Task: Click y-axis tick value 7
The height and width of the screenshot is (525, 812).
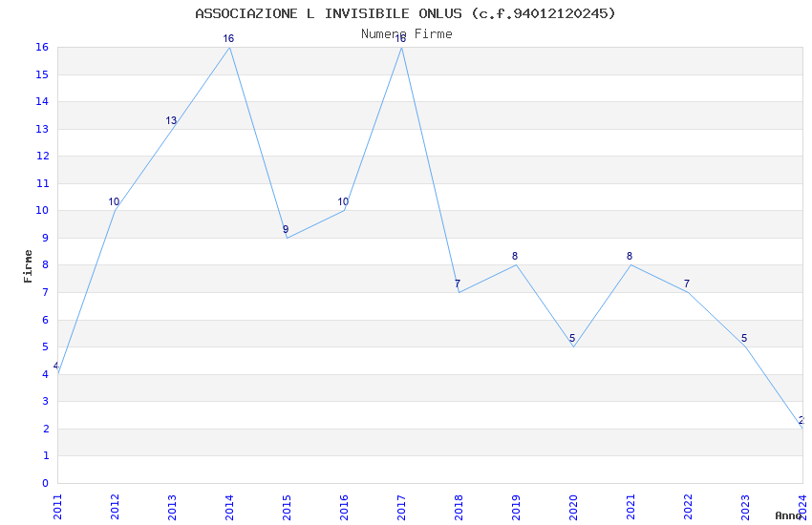Action: pyautogui.click(x=45, y=292)
